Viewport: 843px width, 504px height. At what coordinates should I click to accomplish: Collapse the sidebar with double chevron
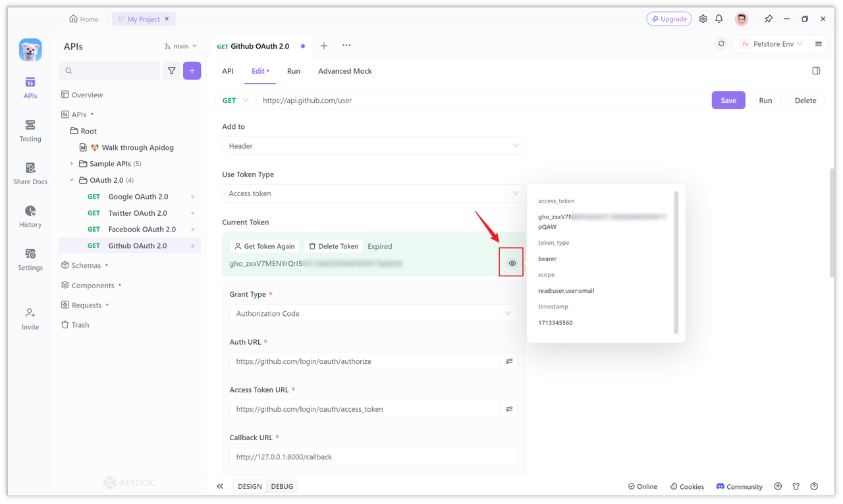pos(220,486)
